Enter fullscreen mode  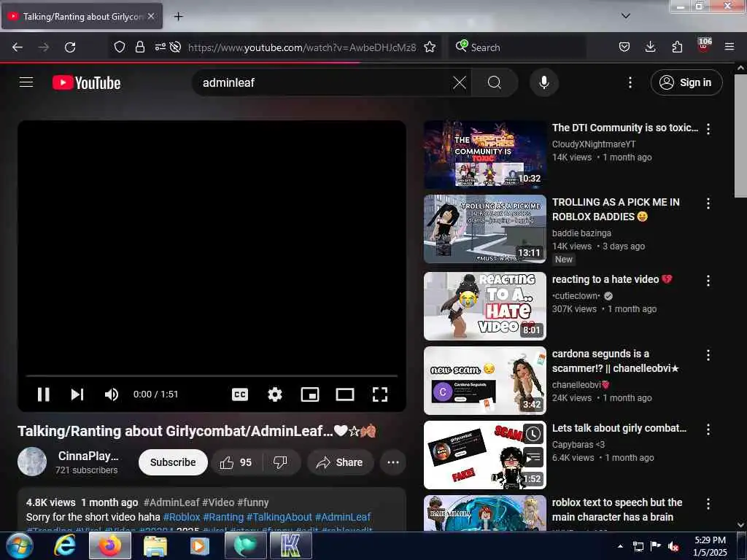tap(379, 394)
